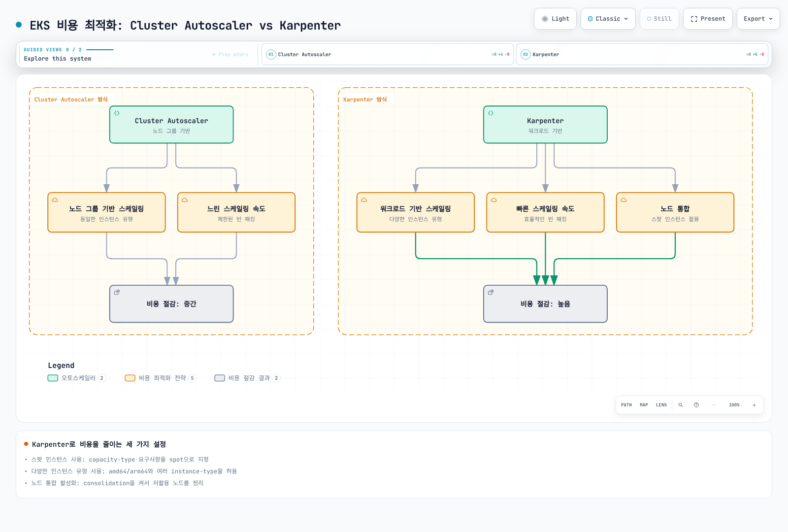Click the Explore this system heading

click(58, 59)
